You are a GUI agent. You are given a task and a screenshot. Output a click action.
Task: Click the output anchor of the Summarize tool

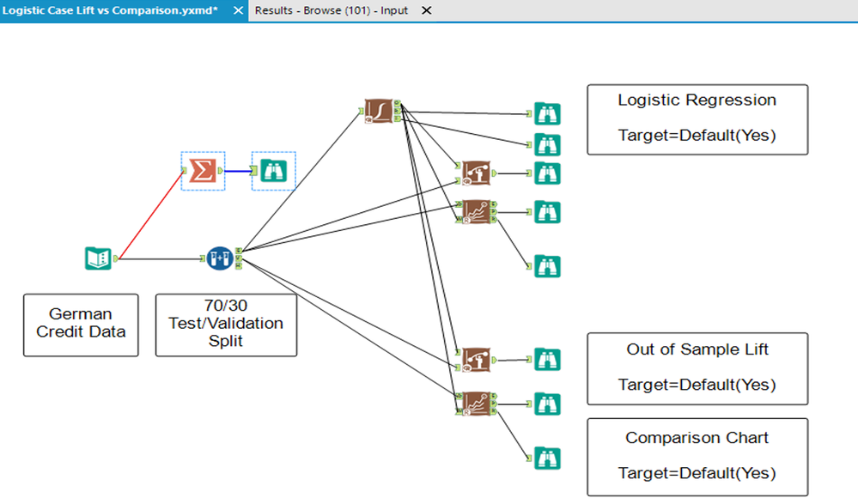click(220, 171)
